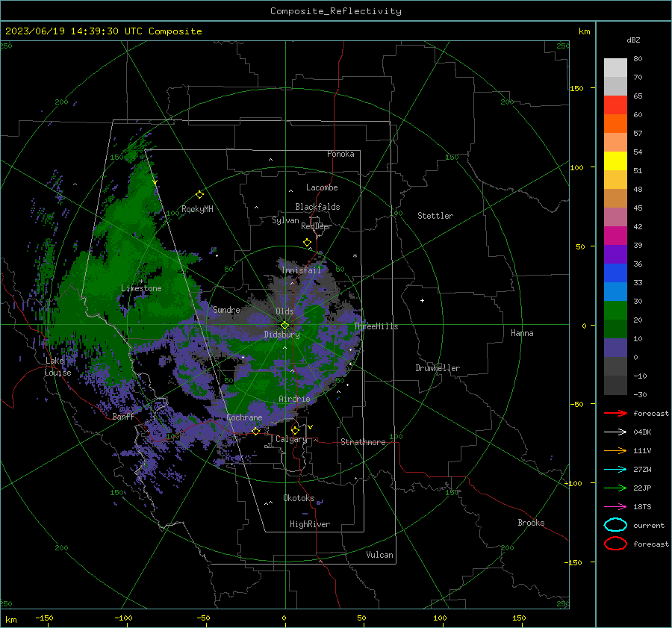Click the Vulcan town label

click(x=380, y=555)
